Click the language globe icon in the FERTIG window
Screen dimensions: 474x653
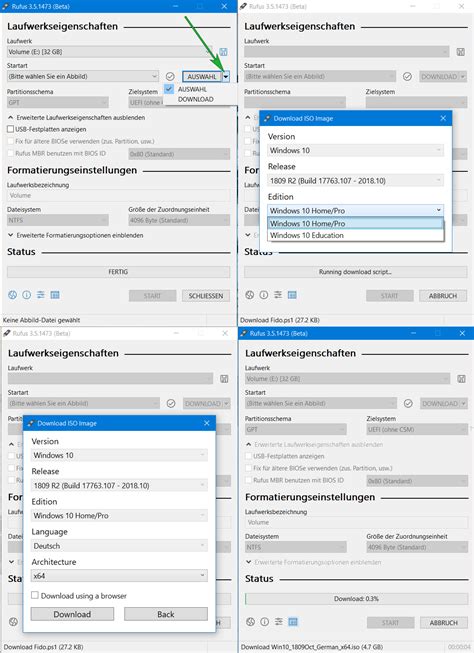tap(12, 295)
